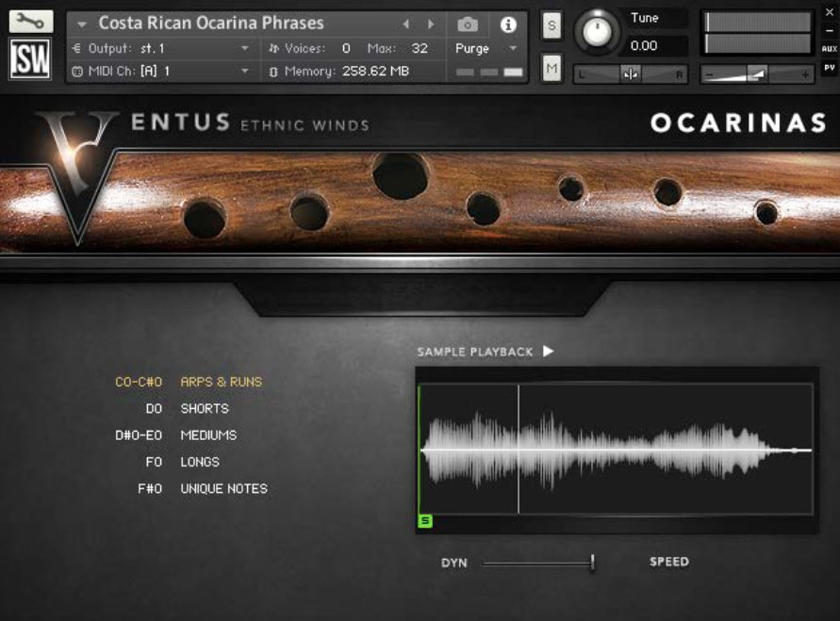Click the C0-C#0 key range label
This screenshot has height=621, width=840.
139,382
